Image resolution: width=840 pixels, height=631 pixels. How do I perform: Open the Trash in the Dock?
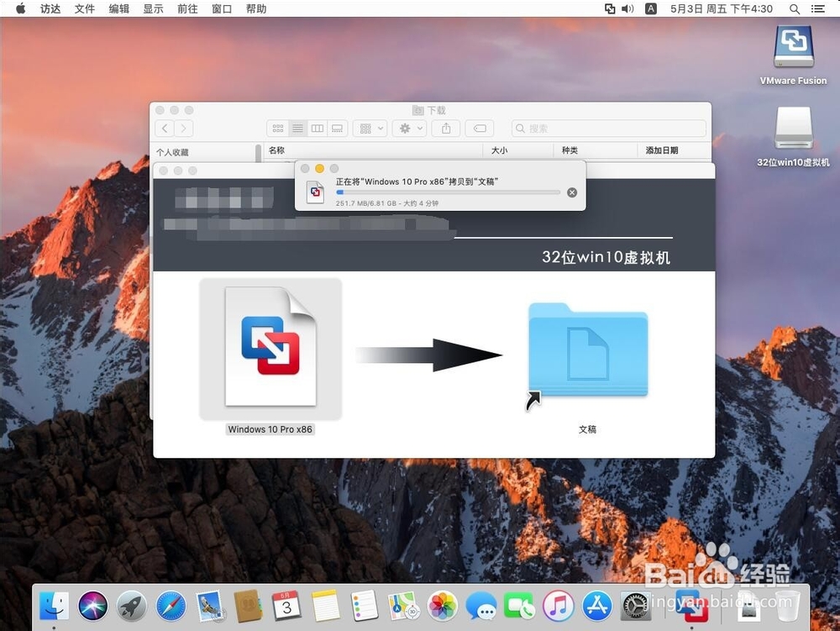[786, 607]
